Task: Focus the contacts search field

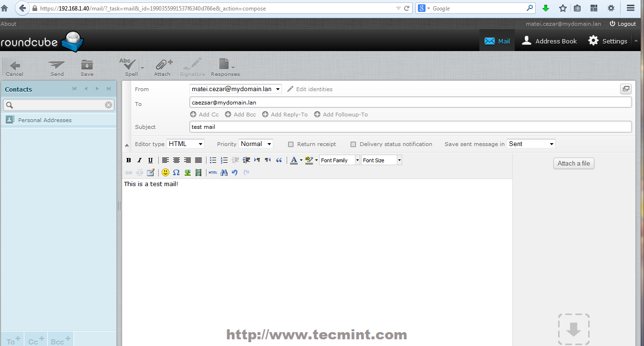Action: pos(59,105)
